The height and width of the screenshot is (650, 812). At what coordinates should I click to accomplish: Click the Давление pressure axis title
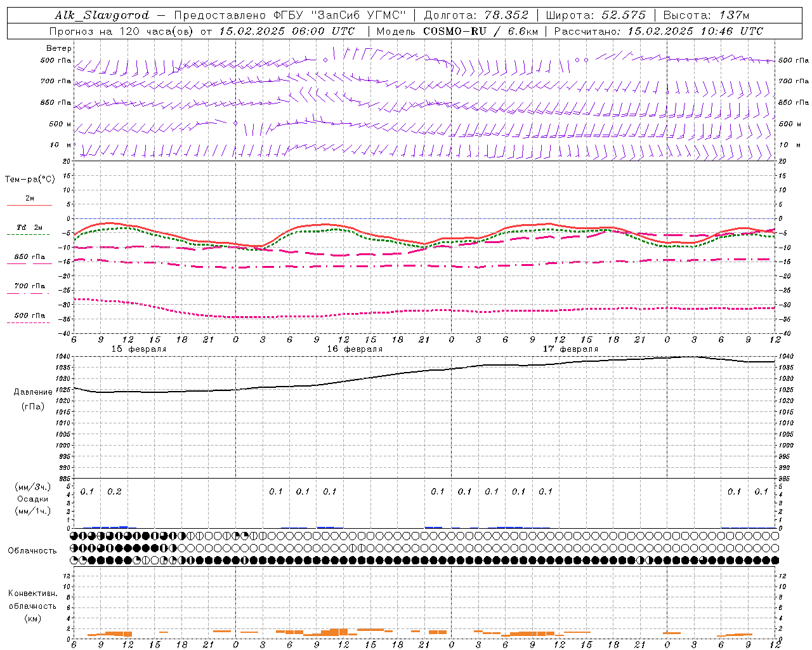point(33,392)
